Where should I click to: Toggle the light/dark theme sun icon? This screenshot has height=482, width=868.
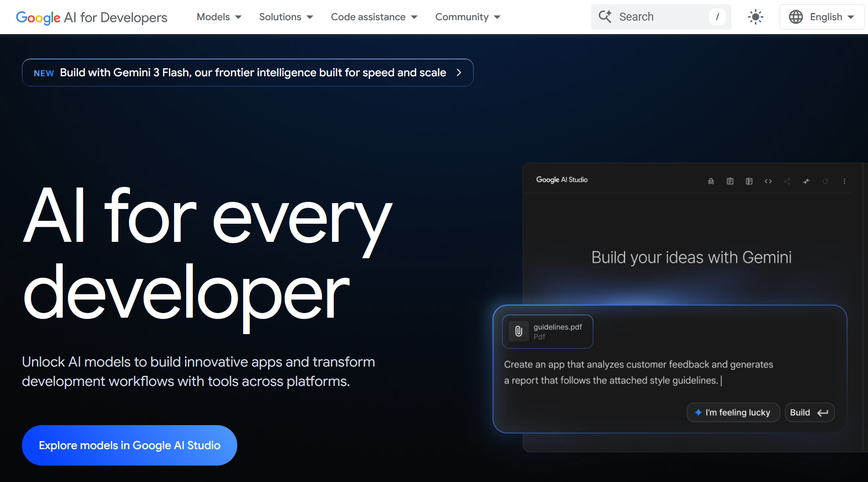tap(755, 17)
